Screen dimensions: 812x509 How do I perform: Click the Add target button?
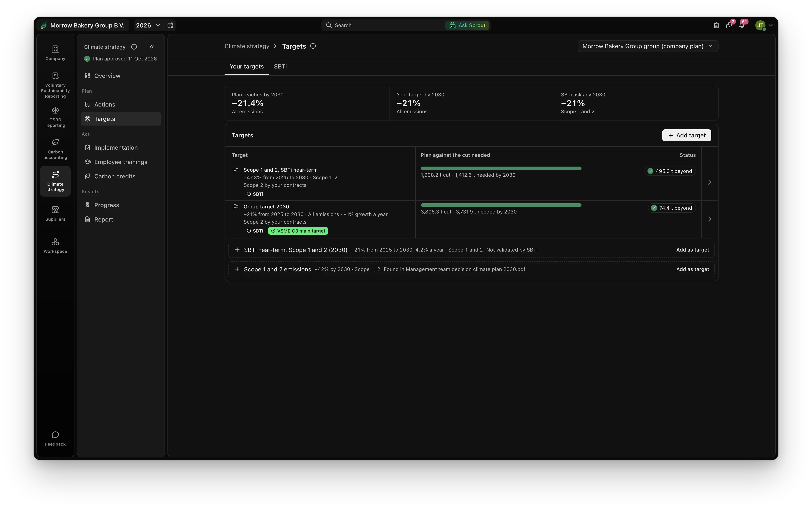(687, 135)
